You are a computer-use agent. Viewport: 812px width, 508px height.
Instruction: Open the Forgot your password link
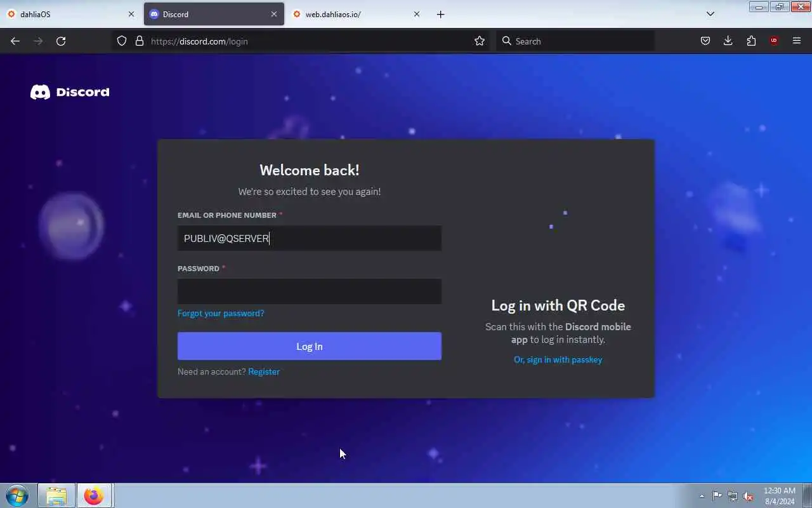pos(221,313)
